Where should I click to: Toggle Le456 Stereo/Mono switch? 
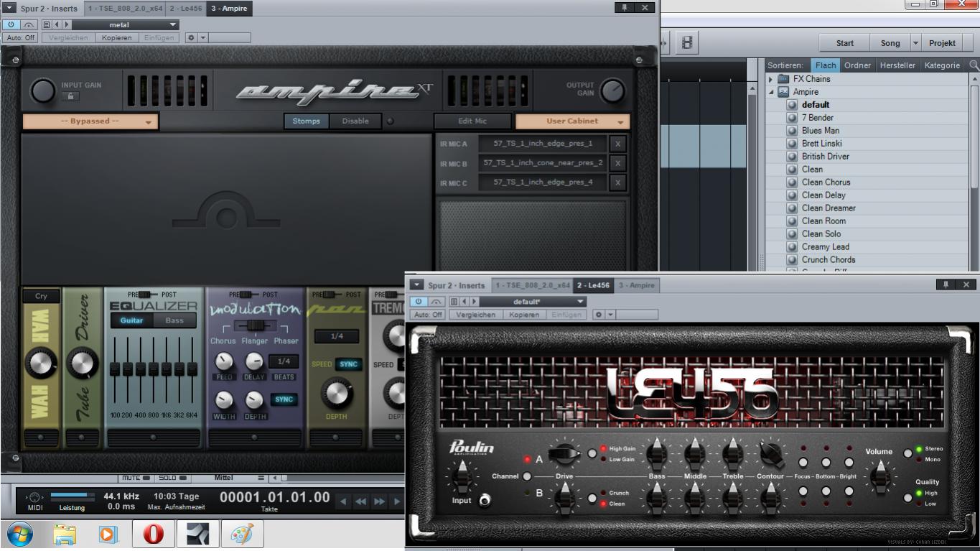[908, 453]
